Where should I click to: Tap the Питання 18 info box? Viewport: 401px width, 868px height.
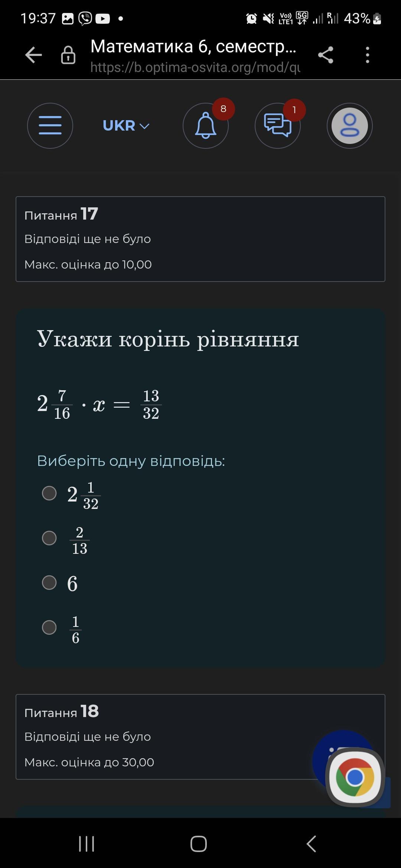[163, 737]
